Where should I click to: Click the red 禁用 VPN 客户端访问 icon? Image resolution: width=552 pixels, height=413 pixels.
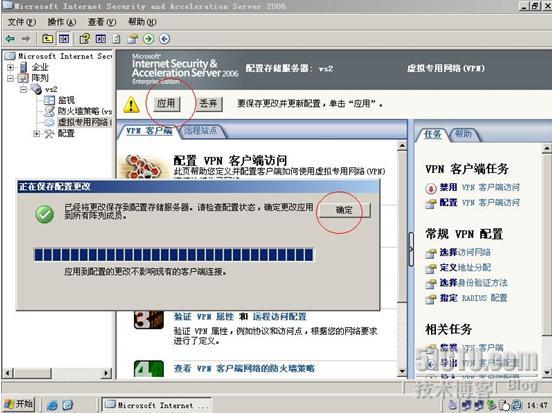click(x=431, y=188)
